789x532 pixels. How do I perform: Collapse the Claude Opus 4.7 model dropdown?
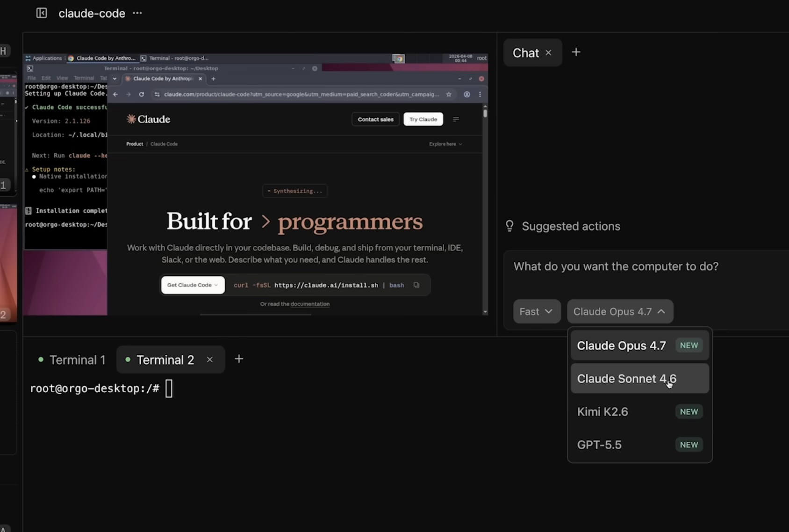[x=620, y=311]
